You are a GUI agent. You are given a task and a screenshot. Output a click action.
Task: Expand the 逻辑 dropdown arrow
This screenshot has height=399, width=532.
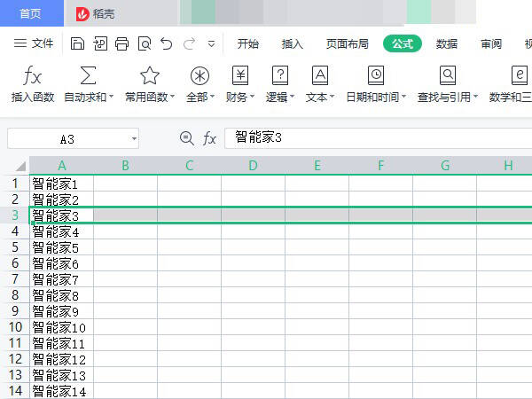pyautogui.click(x=292, y=97)
